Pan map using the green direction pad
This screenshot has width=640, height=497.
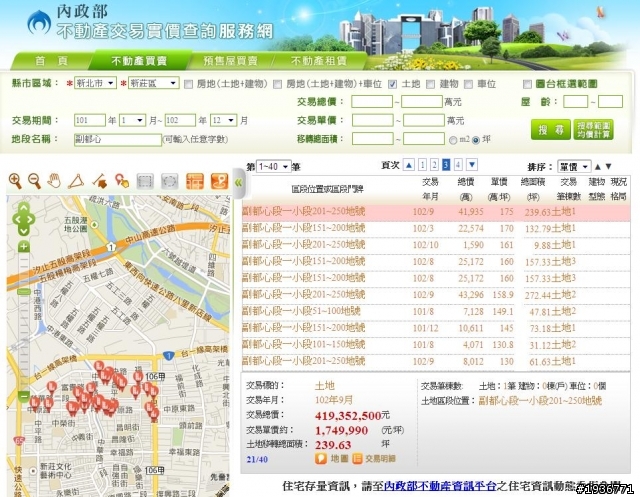click(24, 219)
